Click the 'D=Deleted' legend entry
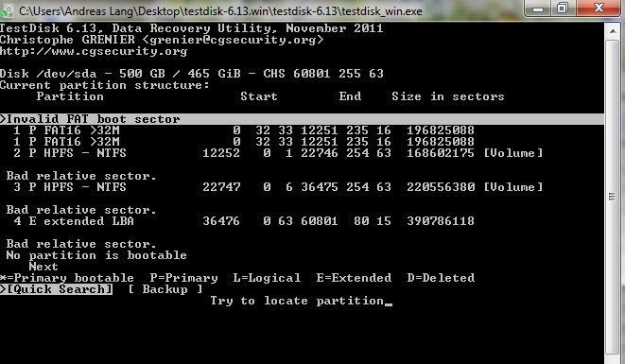The image size is (625, 364). click(x=441, y=278)
